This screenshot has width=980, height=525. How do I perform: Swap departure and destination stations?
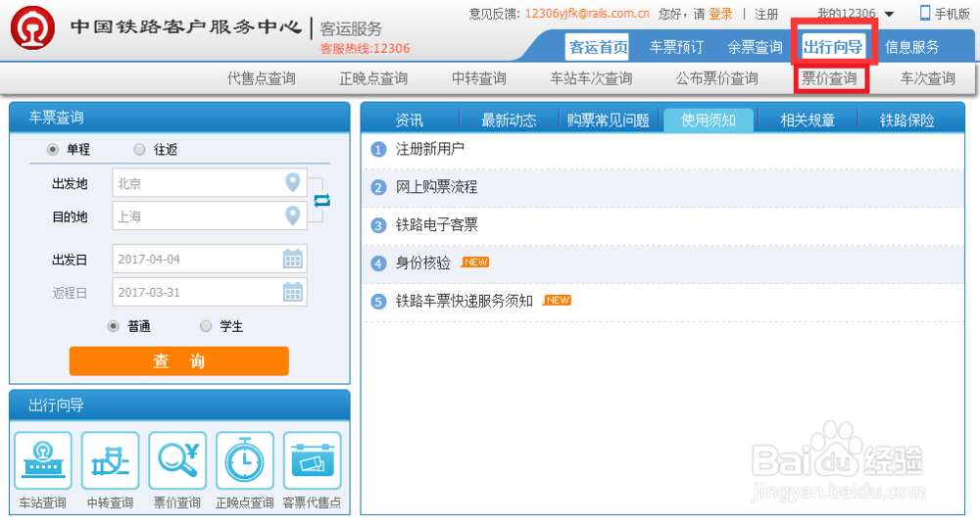coord(321,200)
